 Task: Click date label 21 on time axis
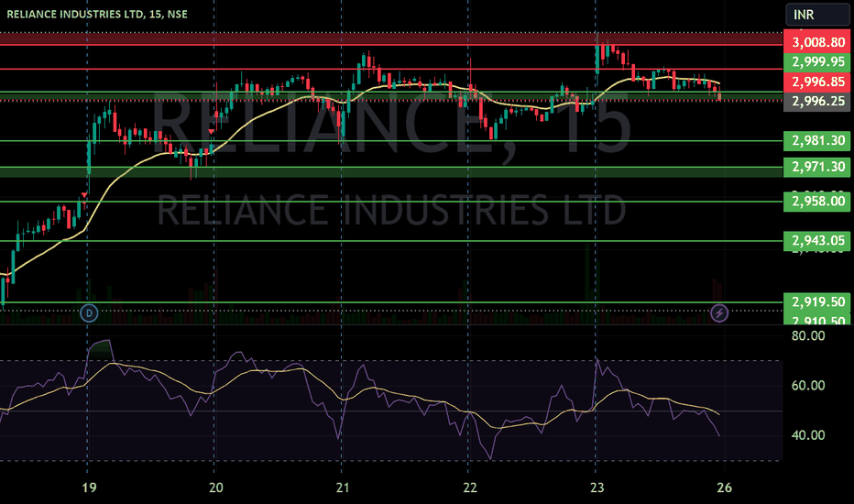coord(342,488)
